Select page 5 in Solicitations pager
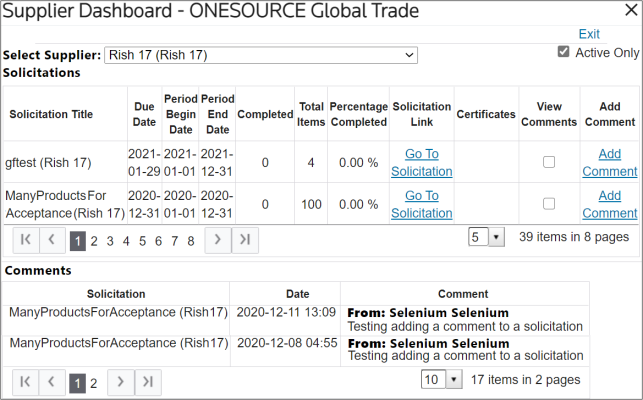 142,241
